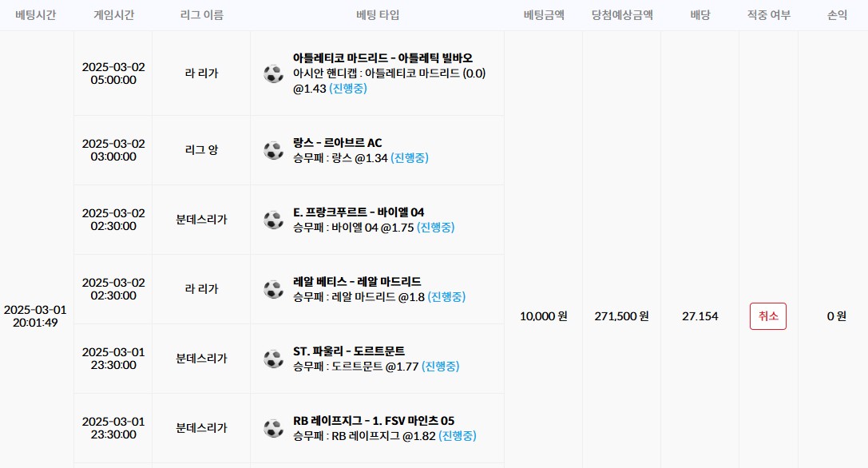This screenshot has height=468, width=868.
Task: Click 진행중 status on 바이엘 04 bet
Action: point(434,228)
